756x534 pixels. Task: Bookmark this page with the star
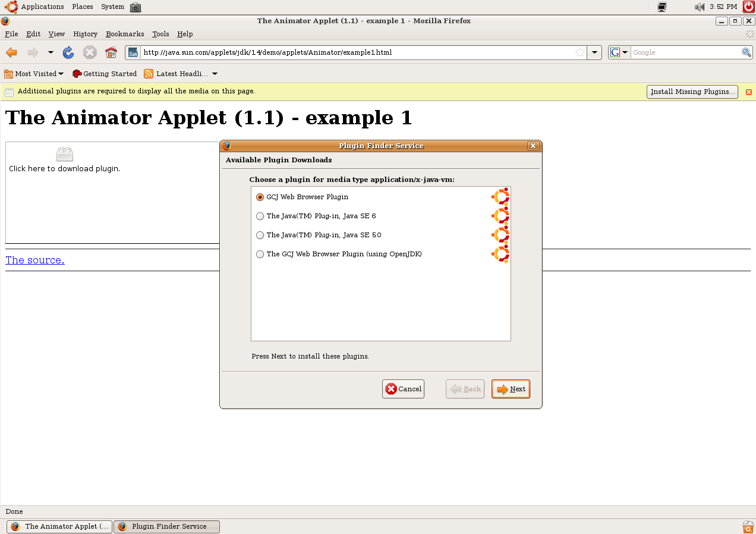[580, 52]
